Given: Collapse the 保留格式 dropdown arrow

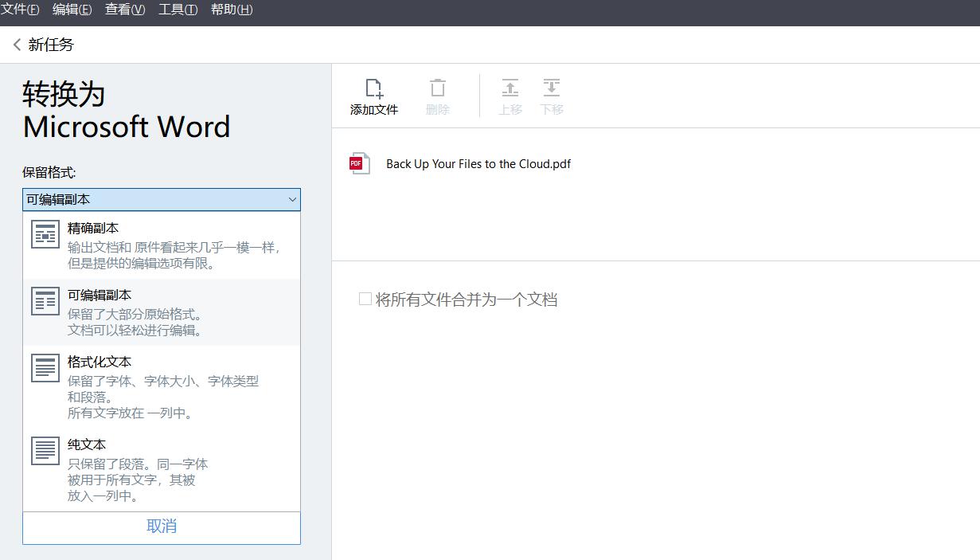Looking at the screenshot, I should coord(292,200).
